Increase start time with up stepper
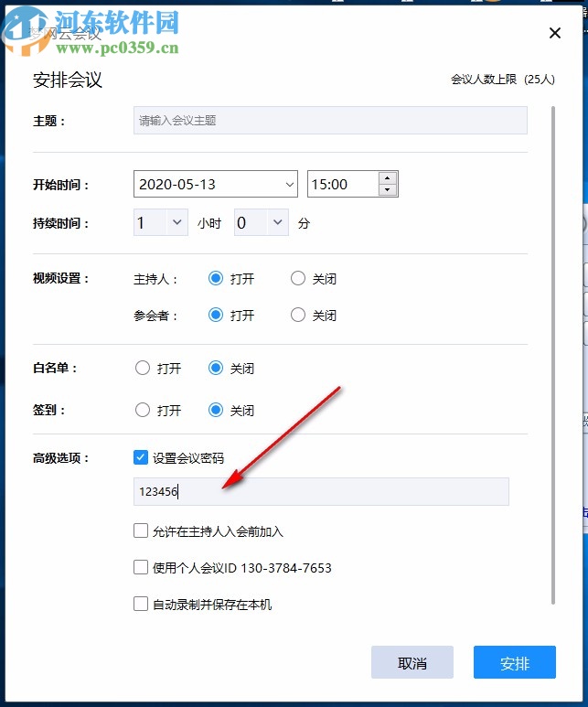The image size is (588, 707). point(388,178)
